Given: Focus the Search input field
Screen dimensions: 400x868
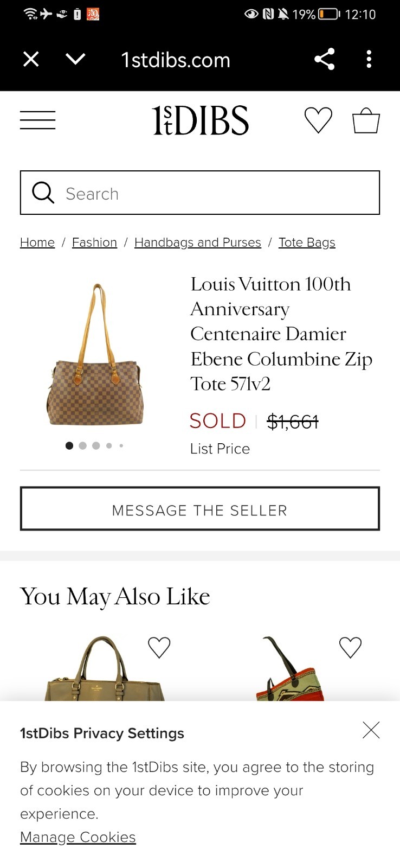Looking at the screenshot, I should [x=217, y=193].
